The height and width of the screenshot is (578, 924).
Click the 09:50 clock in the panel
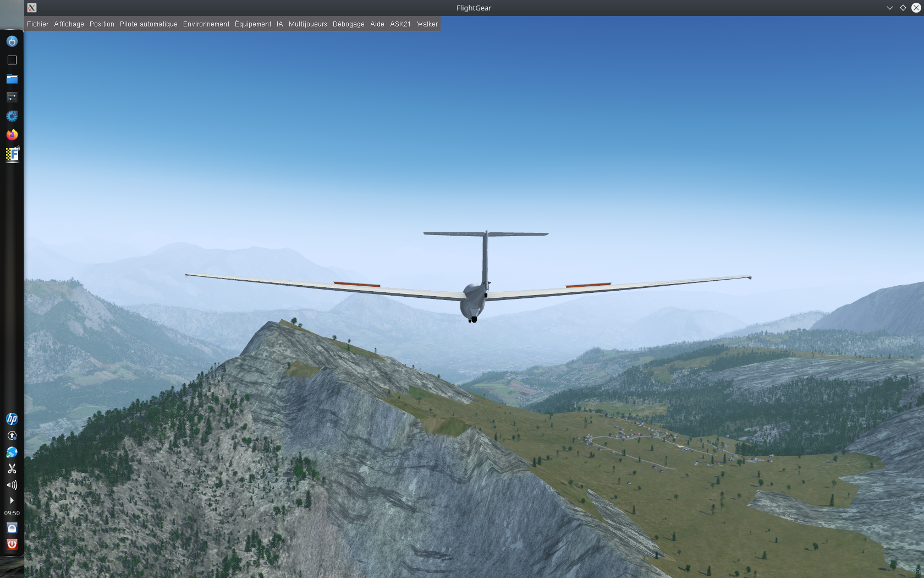click(12, 513)
